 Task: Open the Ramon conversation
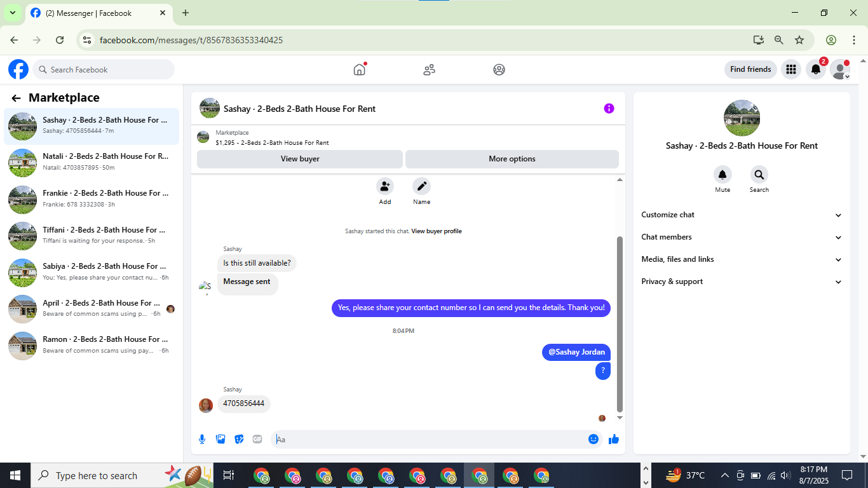click(x=92, y=346)
